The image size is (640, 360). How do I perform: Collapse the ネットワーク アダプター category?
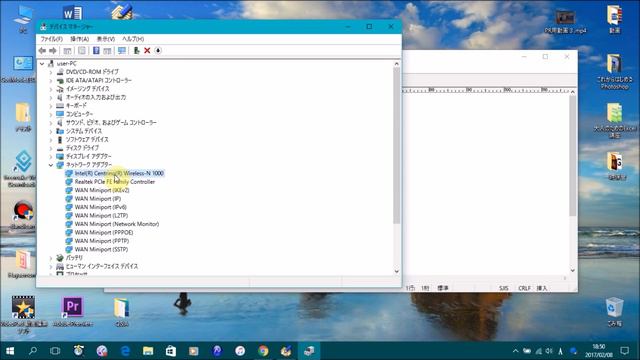(51, 165)
